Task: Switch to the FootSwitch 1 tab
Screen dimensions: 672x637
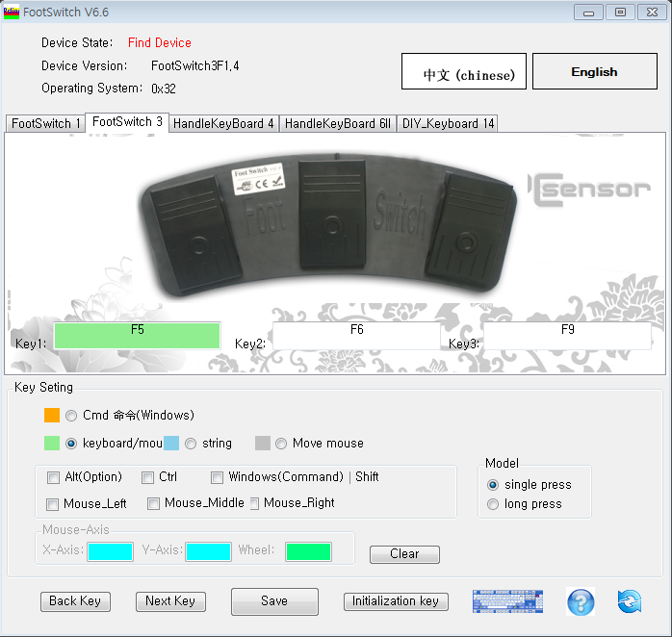Action: (x=45, y=124)
